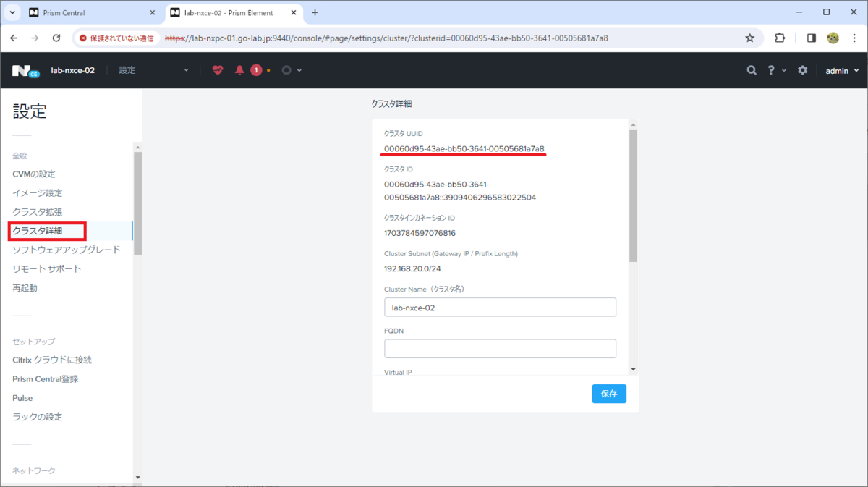Open ソフトウェアアップグレード settings item
Image resolution: width=868 pixels, height=487 pixels.
pos(67,250)
